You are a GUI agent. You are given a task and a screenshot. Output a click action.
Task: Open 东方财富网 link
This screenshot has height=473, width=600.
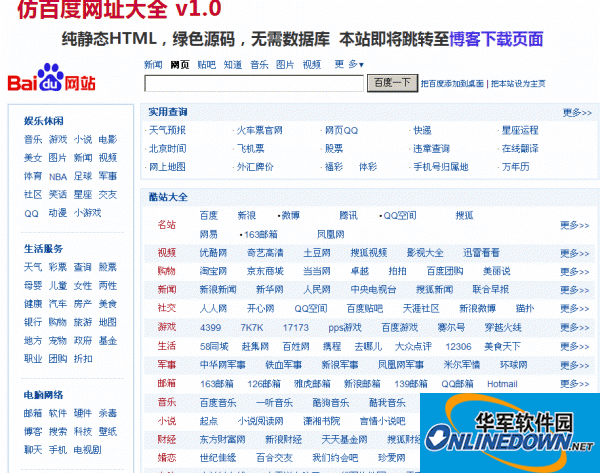coord(222,439)
